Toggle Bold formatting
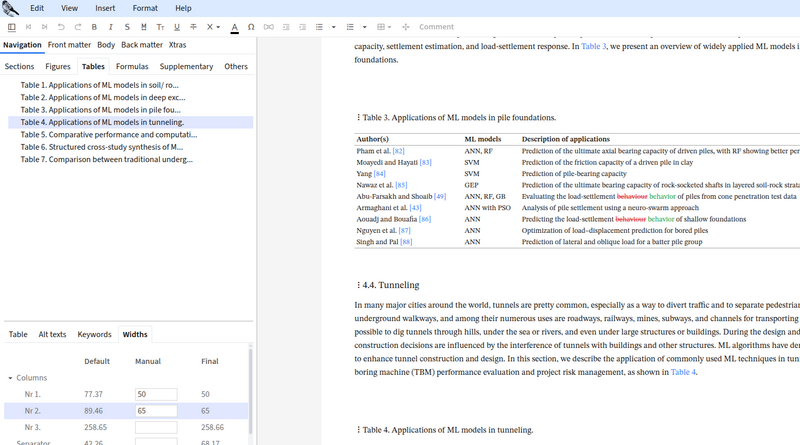The height and width of the screenshot is (445, 800). coord(94,27)
